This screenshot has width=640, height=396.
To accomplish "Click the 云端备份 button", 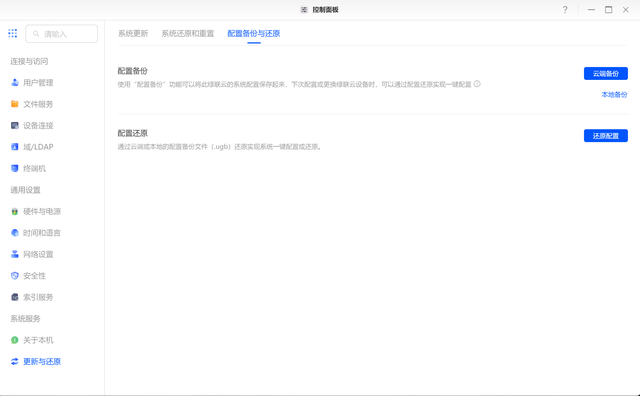I will pyautogui.click(x=606, y=73).
